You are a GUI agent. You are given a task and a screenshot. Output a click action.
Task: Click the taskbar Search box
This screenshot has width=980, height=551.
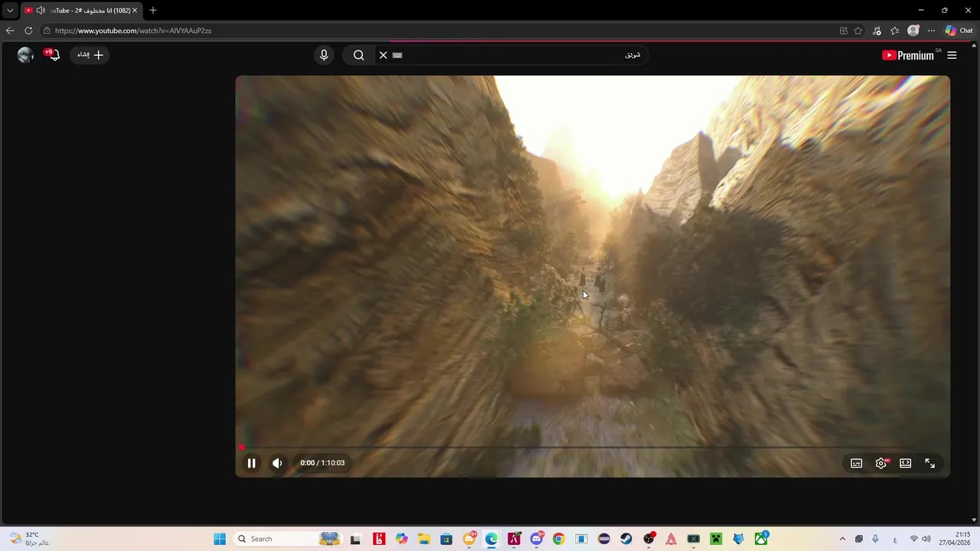[287, 539]
